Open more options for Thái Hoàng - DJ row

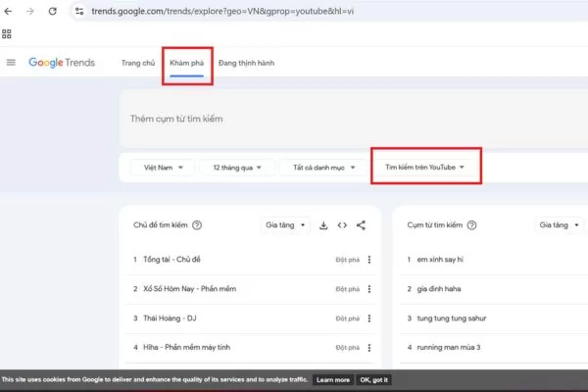click(369, 318)
